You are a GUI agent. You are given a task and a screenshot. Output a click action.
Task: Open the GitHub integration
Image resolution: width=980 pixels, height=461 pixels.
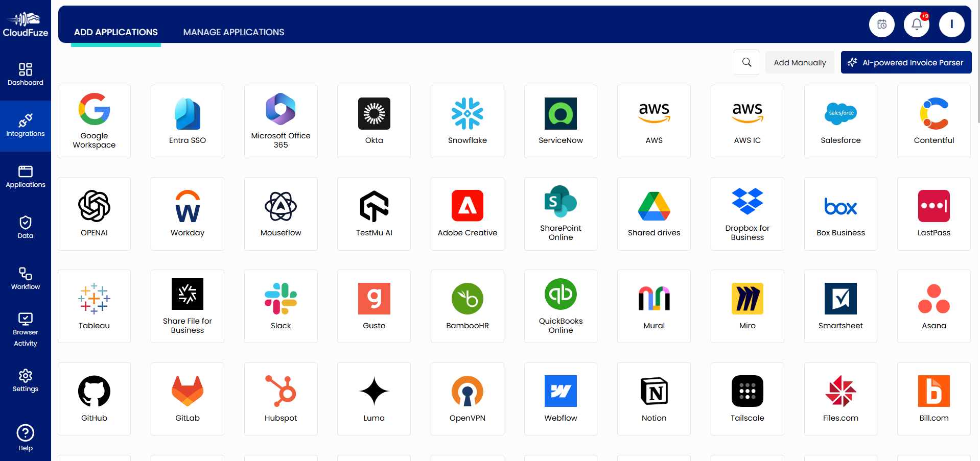(94, 398)
